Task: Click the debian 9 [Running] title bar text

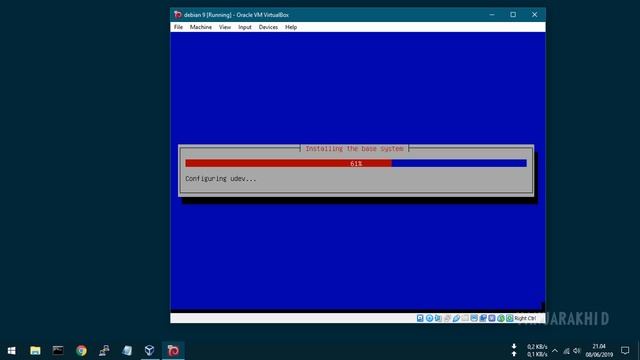Action: point(236,15)
